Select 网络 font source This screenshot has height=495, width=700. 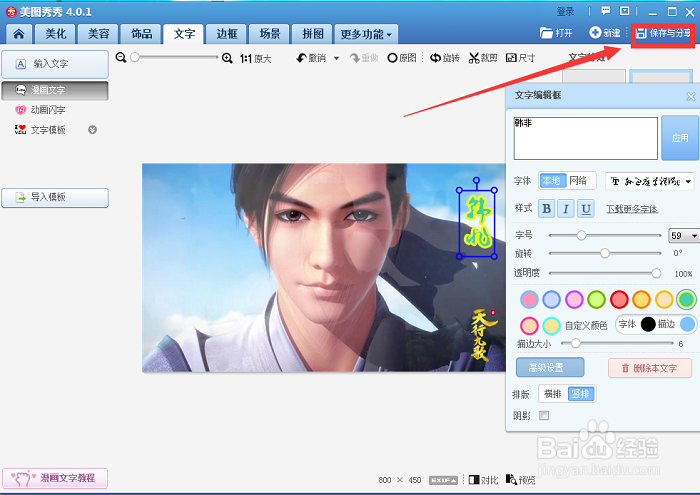[x=579, y=180]
